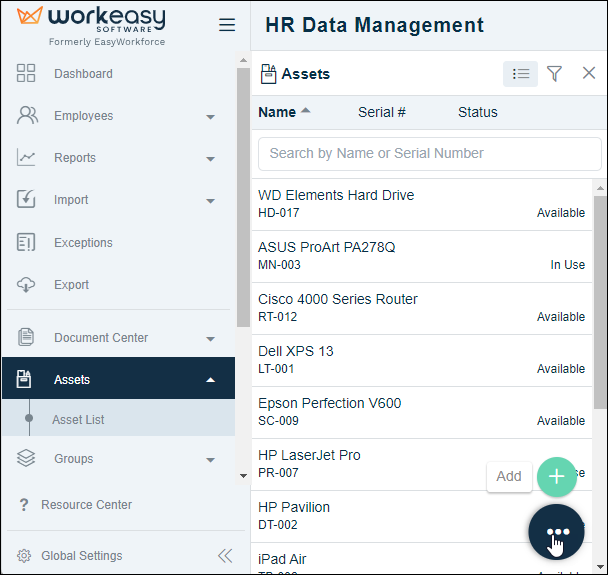This screenshot has height=575, width=608.
Task: Click the Workeasy Software logo
Action: (x=91, y=26)
